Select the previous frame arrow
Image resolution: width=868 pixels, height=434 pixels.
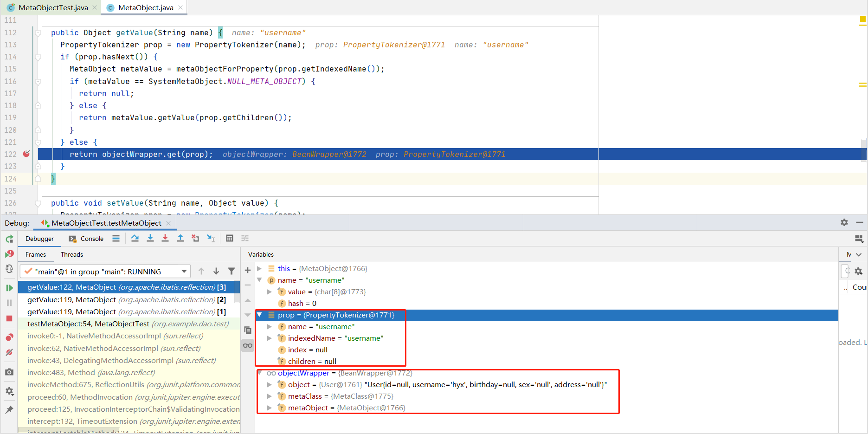[201, 272]
